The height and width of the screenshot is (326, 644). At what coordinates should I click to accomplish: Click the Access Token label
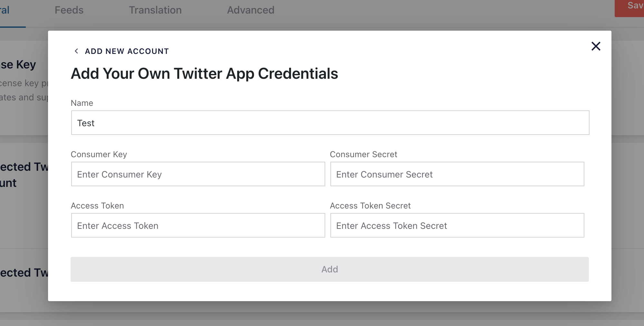[97, 206]
